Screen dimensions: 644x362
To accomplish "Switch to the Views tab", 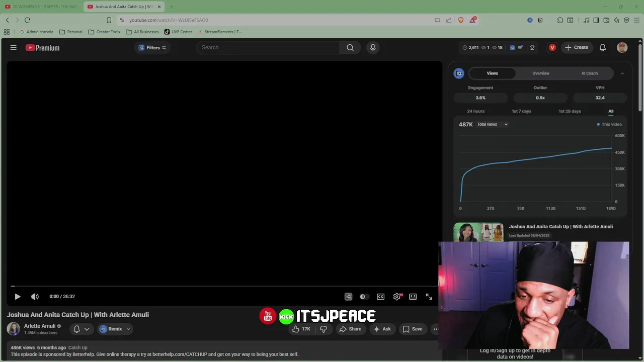I will 492,73.
